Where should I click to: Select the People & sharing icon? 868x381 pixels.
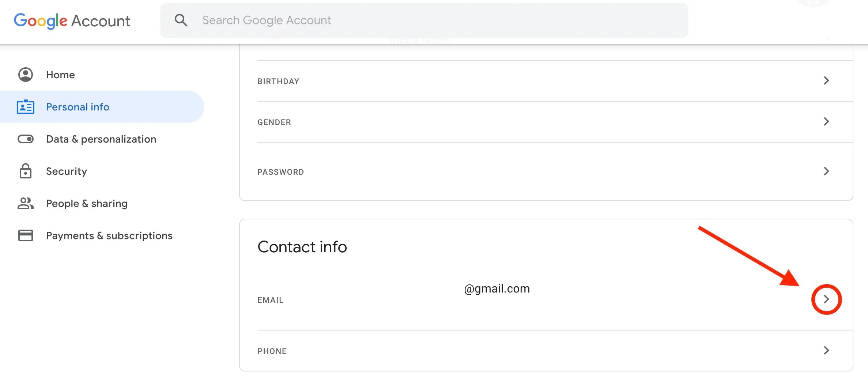pyautogui.click(x=25, y=203)
